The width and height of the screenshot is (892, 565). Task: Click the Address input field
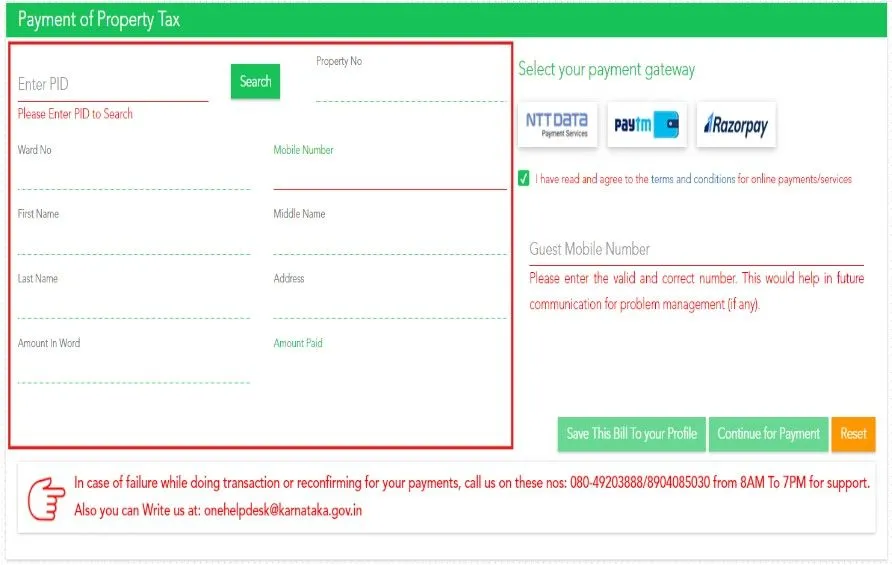pos(389,305)
